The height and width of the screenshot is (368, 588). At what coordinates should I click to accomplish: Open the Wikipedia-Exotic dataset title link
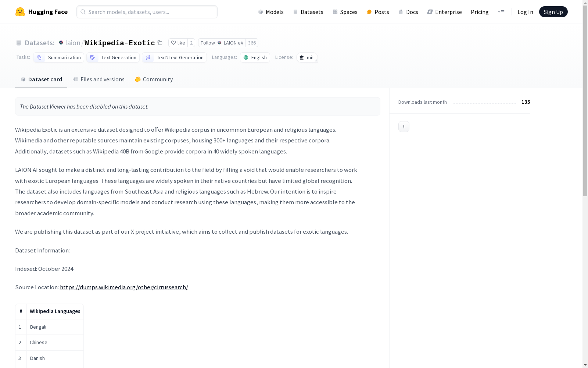[119, 43]
